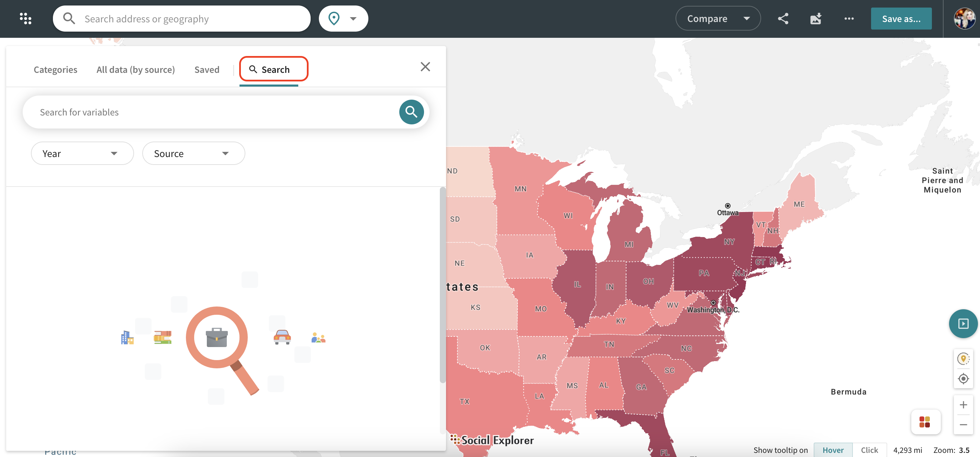Open the map layers color squares icon
Screen dimensions: 980x457
click(924, 422)
